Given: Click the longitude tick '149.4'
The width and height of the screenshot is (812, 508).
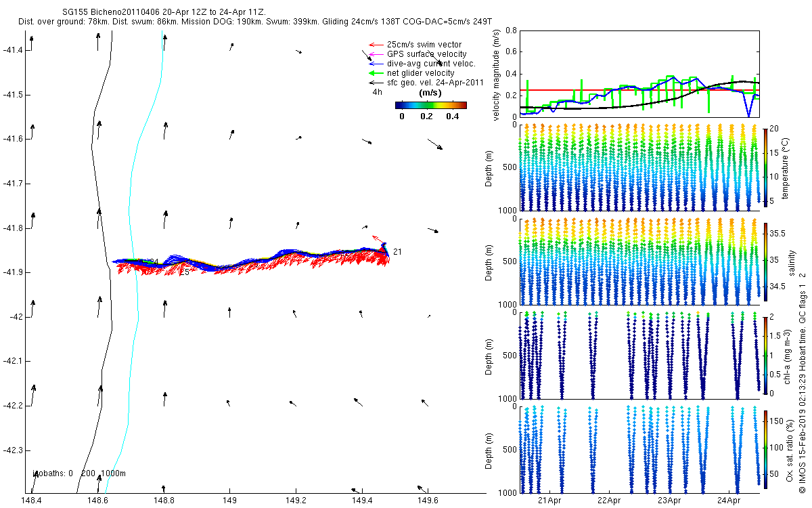Looking at the screenshot, I should tap(362, 501).
